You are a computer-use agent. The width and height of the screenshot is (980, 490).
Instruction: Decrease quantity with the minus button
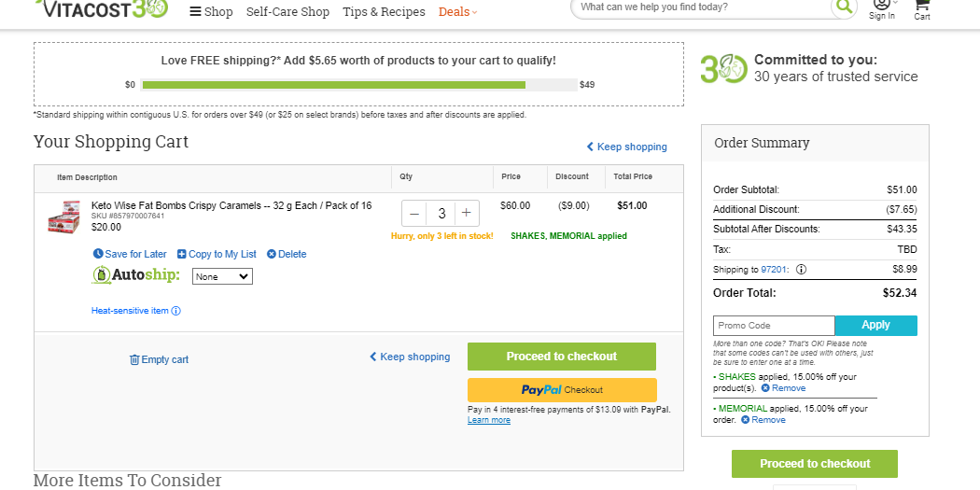(414, 214)
